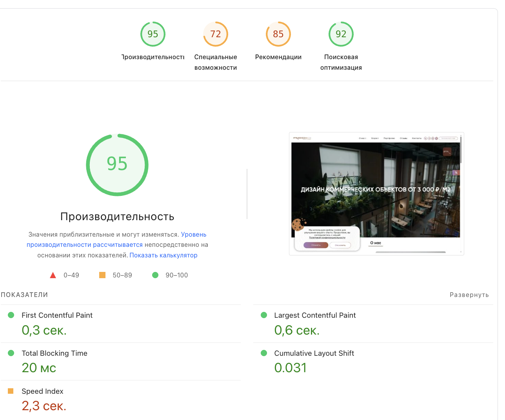This screenshot has height=420, width=505.
Task: Expand the Speed Index metric
Action: coord(121,400)
